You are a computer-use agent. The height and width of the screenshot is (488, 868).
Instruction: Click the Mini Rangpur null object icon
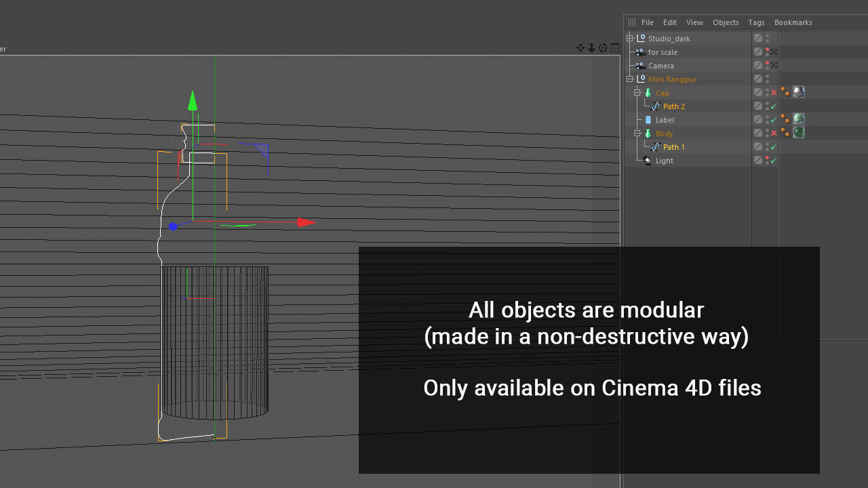point(641,79)
